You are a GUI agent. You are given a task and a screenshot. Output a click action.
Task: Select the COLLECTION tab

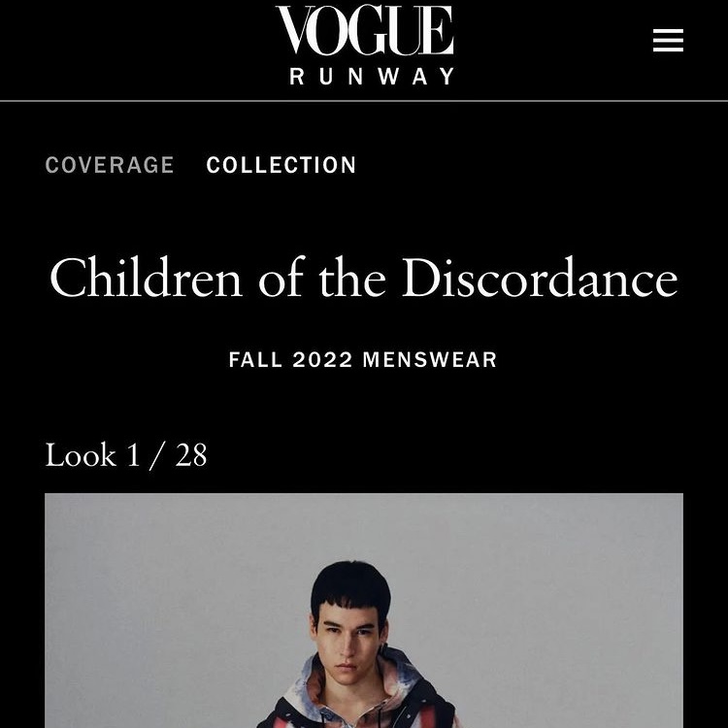coord(281,165)
